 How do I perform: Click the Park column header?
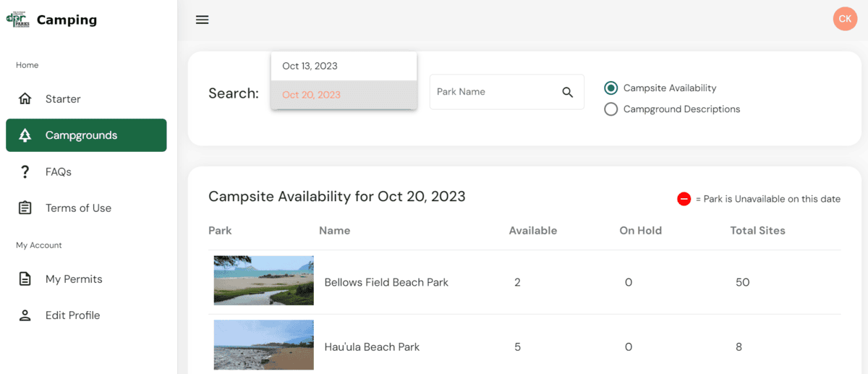(220, 231)
